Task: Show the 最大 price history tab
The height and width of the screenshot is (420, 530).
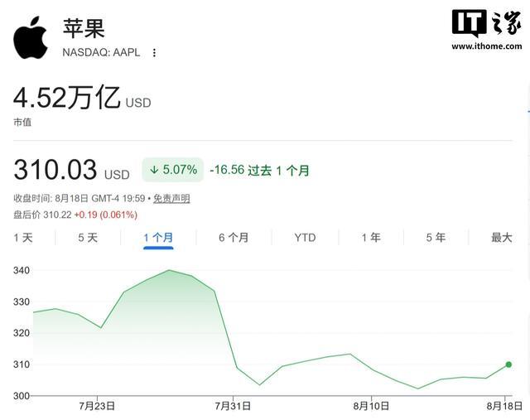Action: pos(502,238)
